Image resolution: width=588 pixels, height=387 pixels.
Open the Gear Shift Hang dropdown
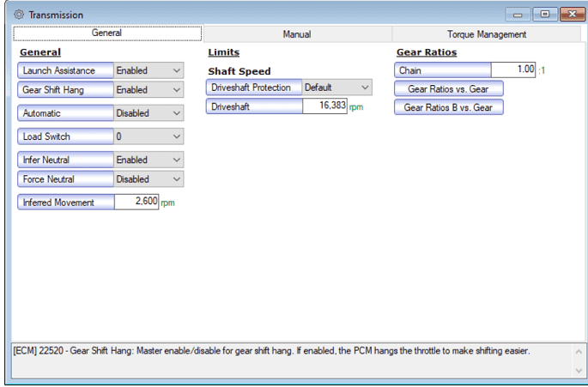pos(149,90)
